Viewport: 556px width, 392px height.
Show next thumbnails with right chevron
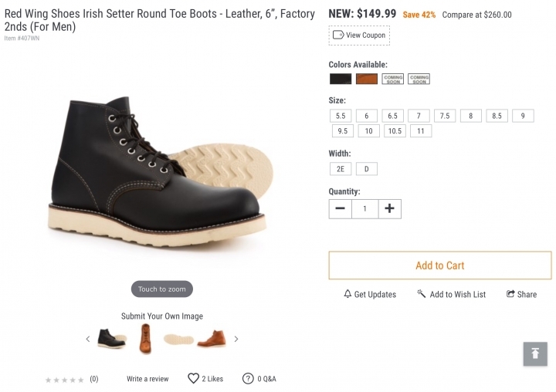click(236, 340)
